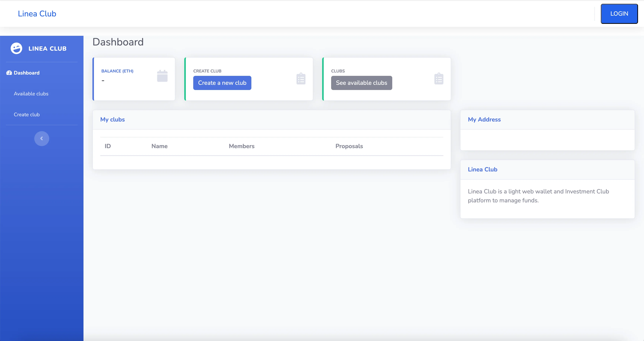The image size is (644, 341).
Task: Click the Proposals column header
Action: pyautogui.click(x=349, y=146)
